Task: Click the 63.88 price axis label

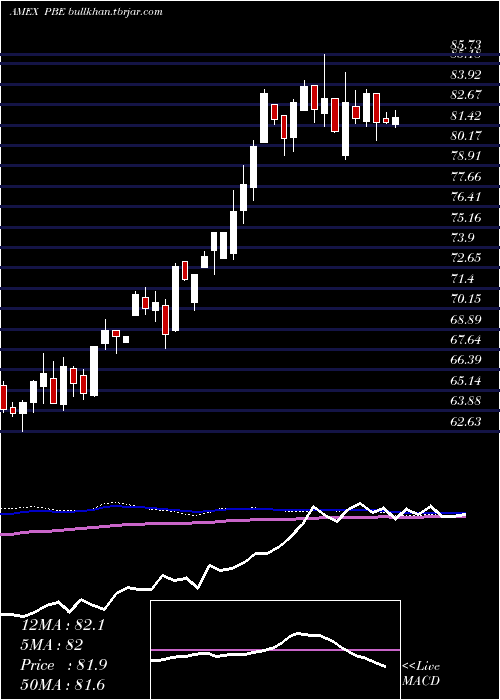Action: pos(466,401)
